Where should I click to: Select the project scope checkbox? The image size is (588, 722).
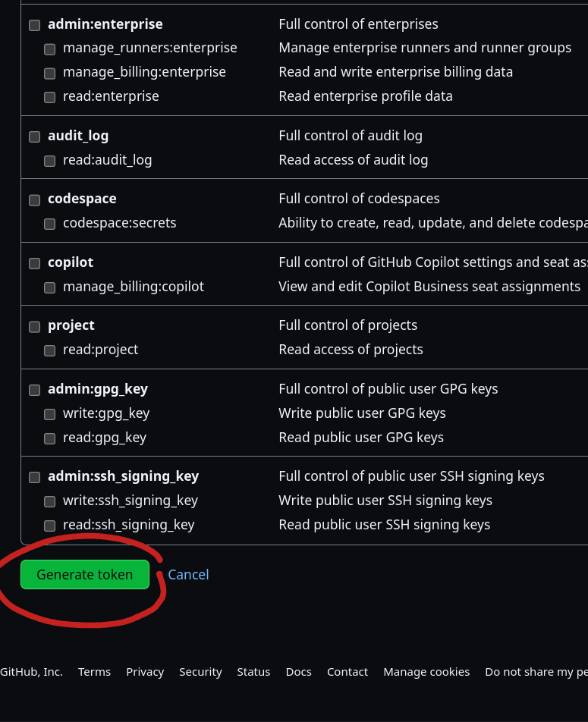(34, 327)
